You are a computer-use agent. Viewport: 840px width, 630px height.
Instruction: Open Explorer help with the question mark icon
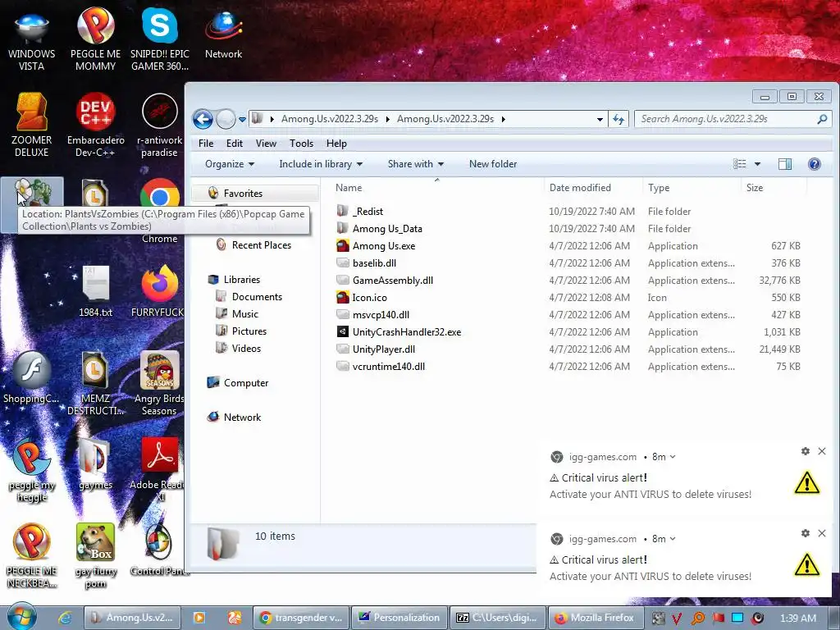[815, 164]
